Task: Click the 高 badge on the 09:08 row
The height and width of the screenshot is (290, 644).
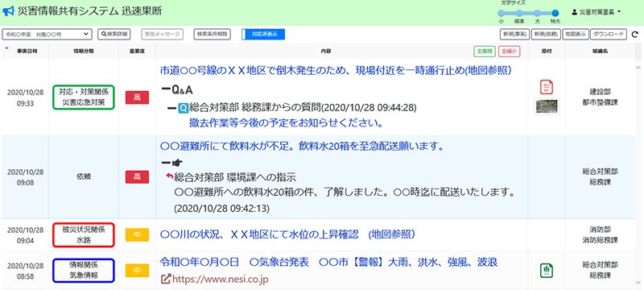Action: coord(137,176)
